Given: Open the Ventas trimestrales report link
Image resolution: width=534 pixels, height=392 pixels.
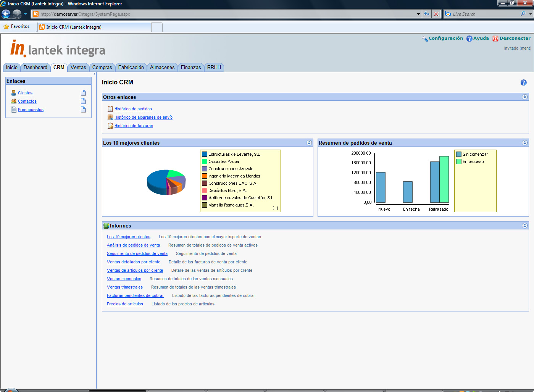Looking at the screenshot, I should 125,287.
